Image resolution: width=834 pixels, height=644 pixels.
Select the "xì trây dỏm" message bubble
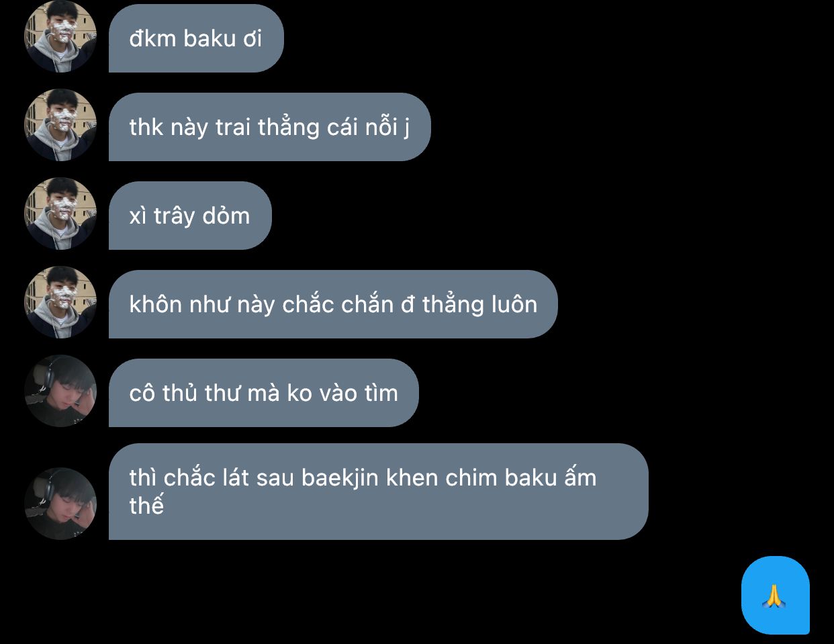click(x=190, y=216)
